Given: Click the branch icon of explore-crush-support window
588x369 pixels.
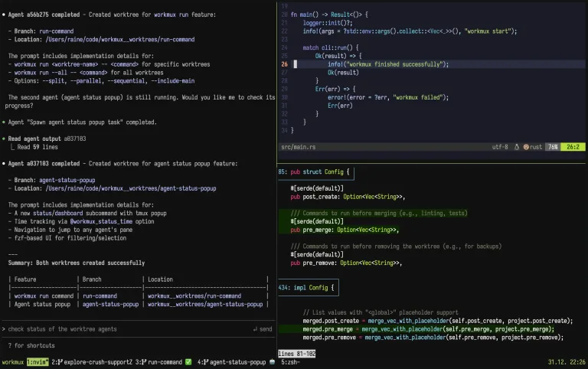Looking at the screenshot, I should (x=59, y=362).
